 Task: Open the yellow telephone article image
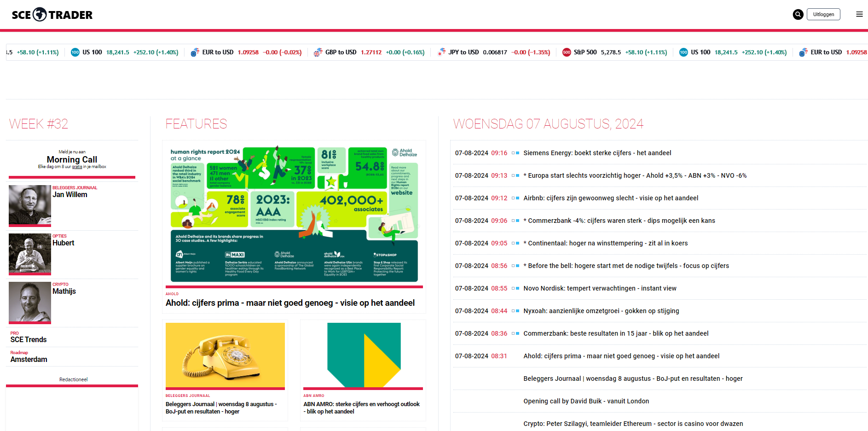click(x=225, y=355)
